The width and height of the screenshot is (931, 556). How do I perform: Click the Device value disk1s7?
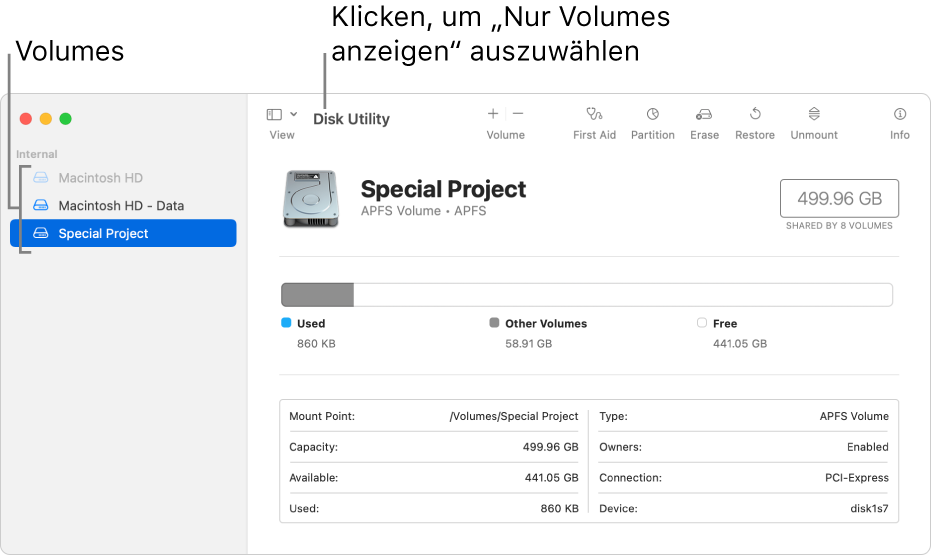869,508
